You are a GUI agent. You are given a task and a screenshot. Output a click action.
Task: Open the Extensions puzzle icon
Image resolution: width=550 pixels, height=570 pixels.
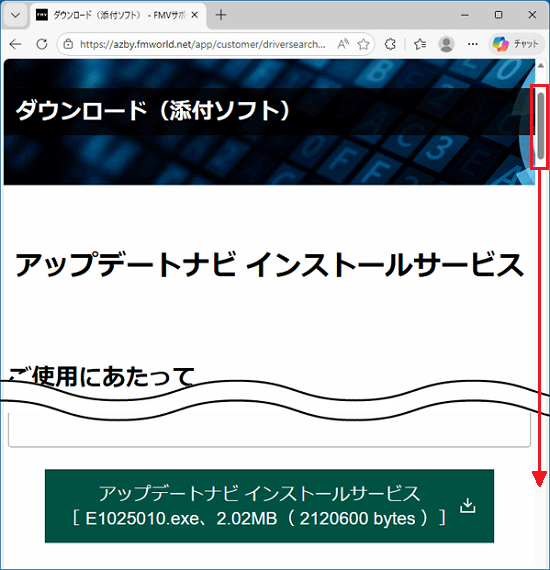[x=390, y=44]
